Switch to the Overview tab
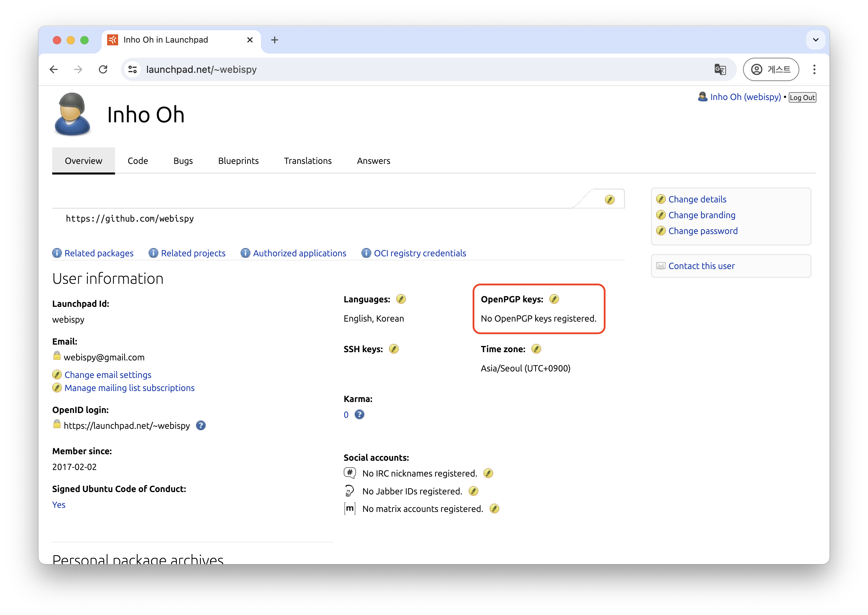868x615 pixels. point(83,160)
